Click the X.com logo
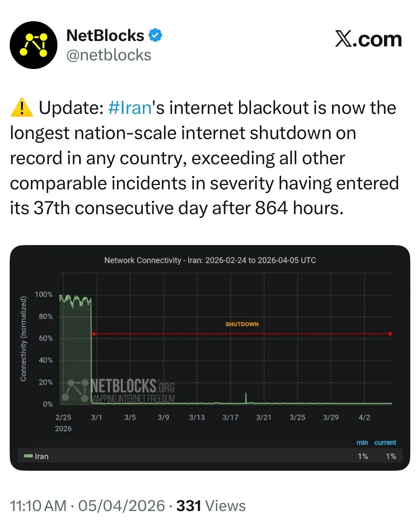The height and width of the screenshot is (525, 420). coord(368,39)
